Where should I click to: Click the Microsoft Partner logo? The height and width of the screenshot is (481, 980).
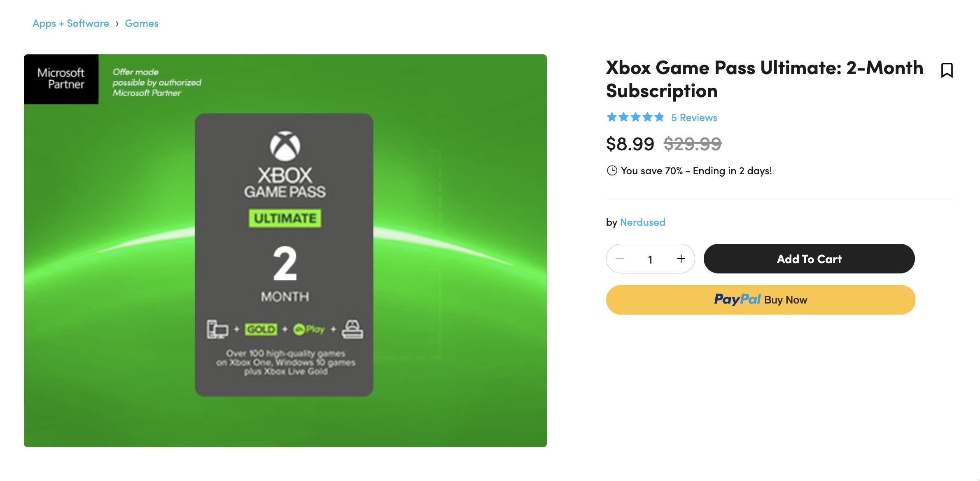(61, 79)
